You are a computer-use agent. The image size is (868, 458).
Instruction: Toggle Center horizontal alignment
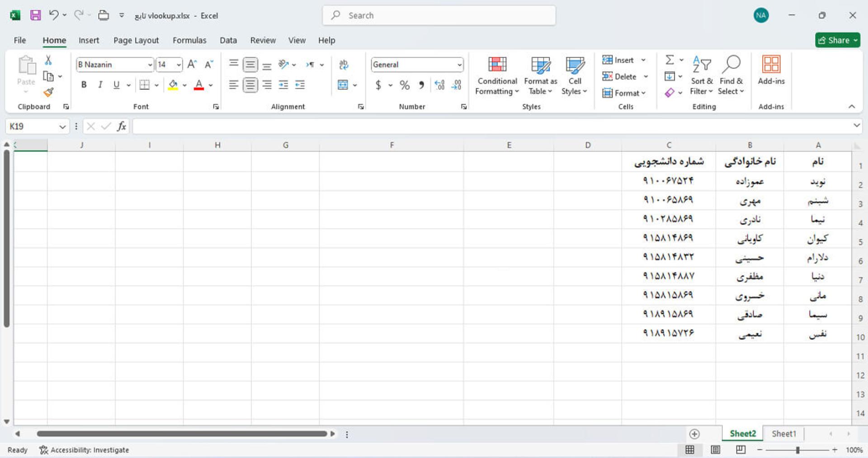pos(250,84)
